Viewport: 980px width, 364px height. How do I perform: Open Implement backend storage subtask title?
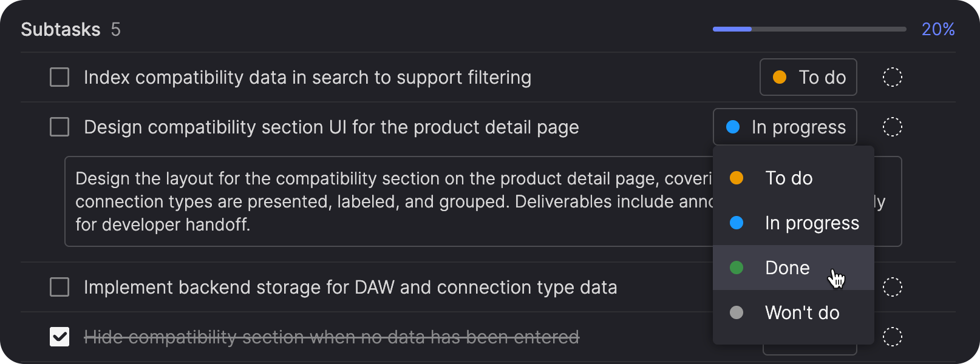(x=350, y=287)
